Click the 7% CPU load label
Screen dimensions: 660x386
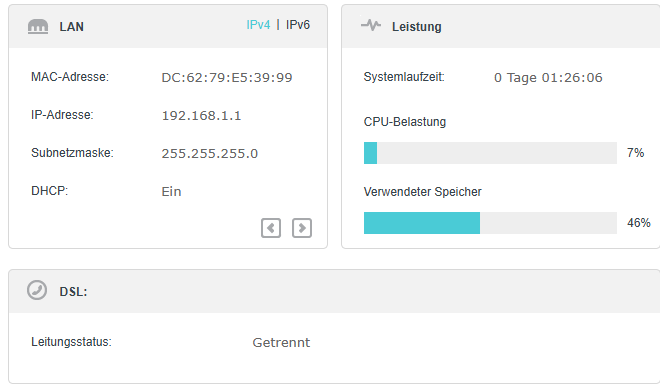coord(636,153)
